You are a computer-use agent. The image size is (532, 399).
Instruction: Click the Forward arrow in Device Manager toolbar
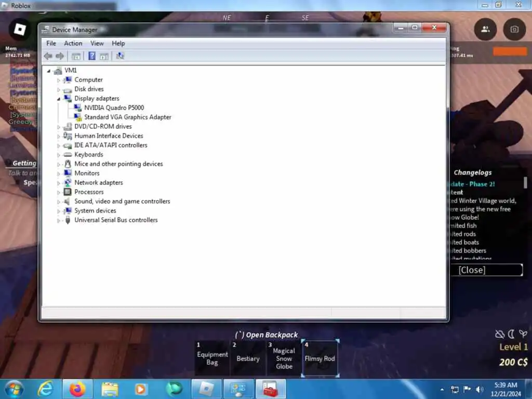(x=60, y=56)
